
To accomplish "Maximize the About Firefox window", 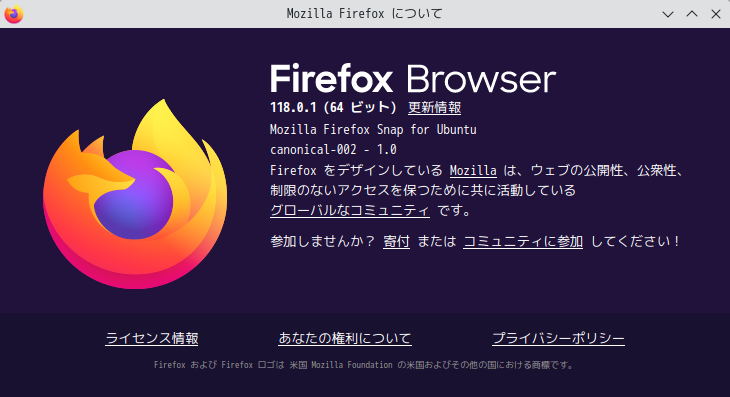I will [x=692, y=14].
